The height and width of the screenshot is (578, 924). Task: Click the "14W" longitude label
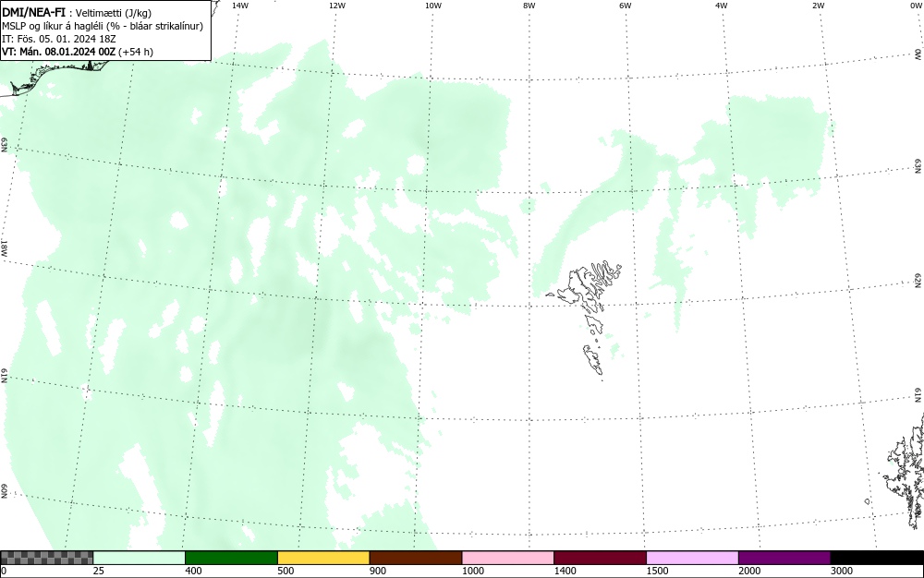tap(240, 6)
